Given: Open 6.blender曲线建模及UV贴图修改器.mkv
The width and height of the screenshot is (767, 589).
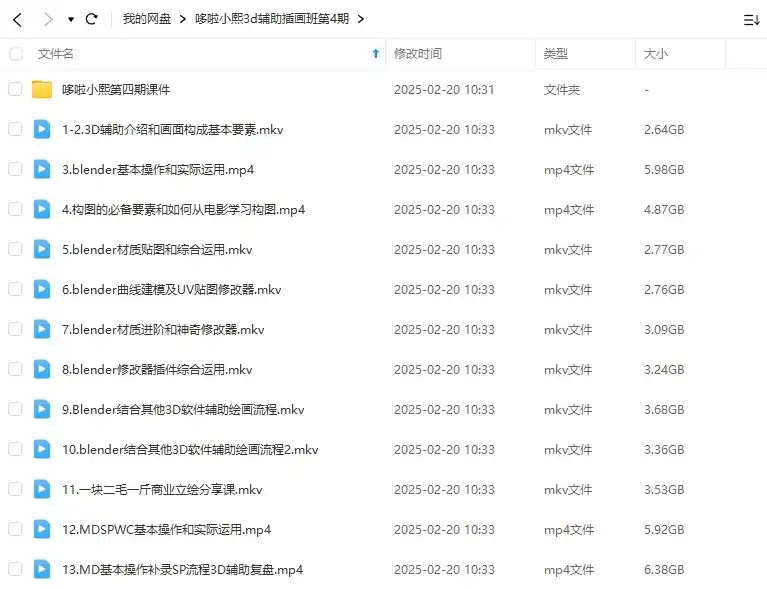Looking at the screenshot, I should 172,290.
